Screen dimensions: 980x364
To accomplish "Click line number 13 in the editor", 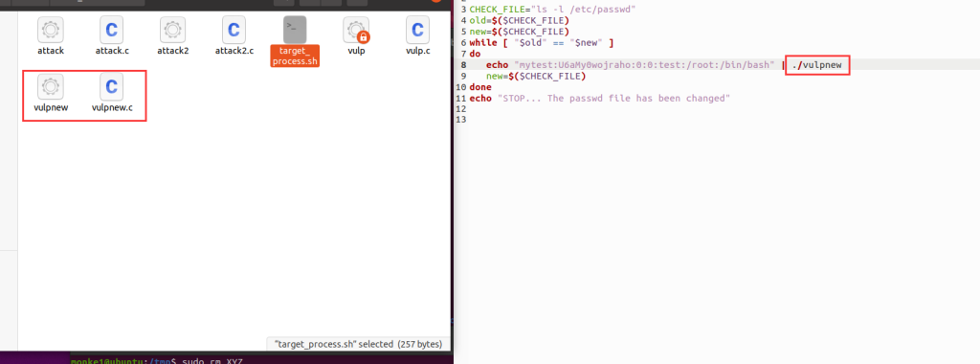I will tap(462, 120).
